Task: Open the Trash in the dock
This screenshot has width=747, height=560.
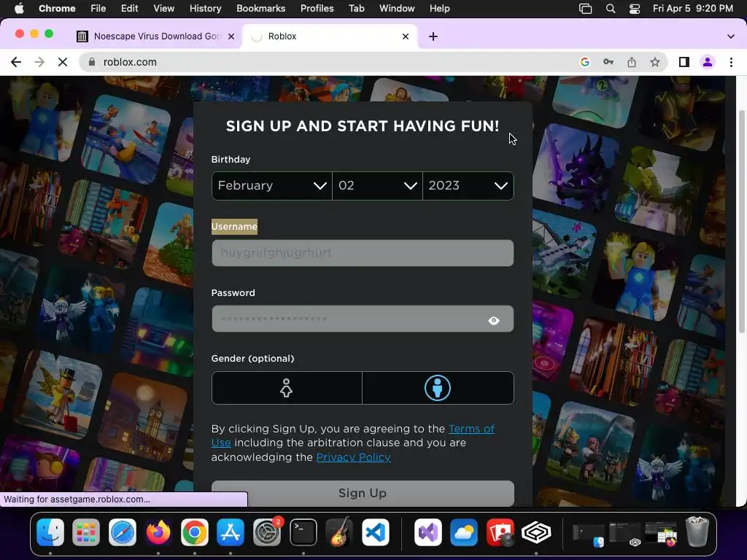Action: pyautogui.click(x=697, y=532)
